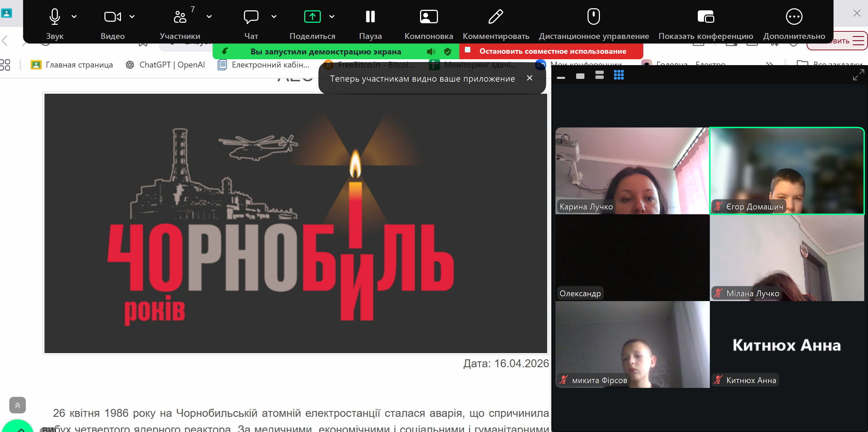The image size is (868, 432).
Task: Open the Дополнительно more options menu
Action: 794,17
